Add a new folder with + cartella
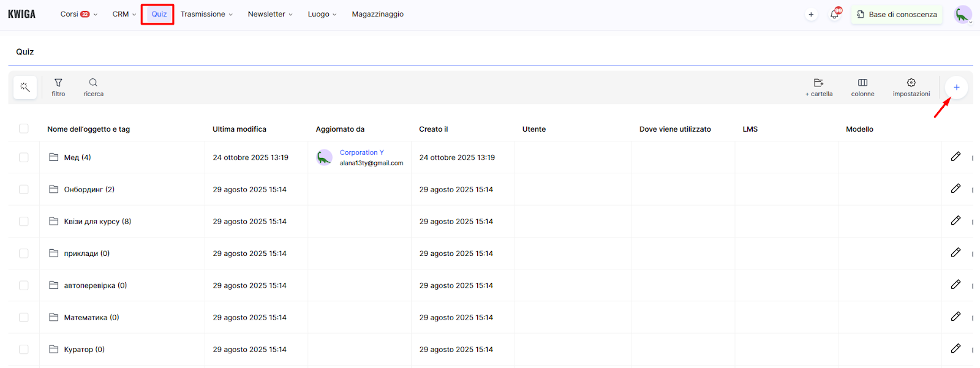 coord(818,87)
